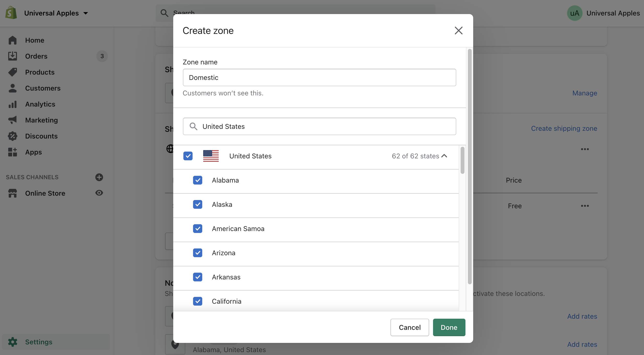This screenshot has height=355, width=644.
Task: Open the Free rate more-options ellipsis
Action: click(585, 206)
